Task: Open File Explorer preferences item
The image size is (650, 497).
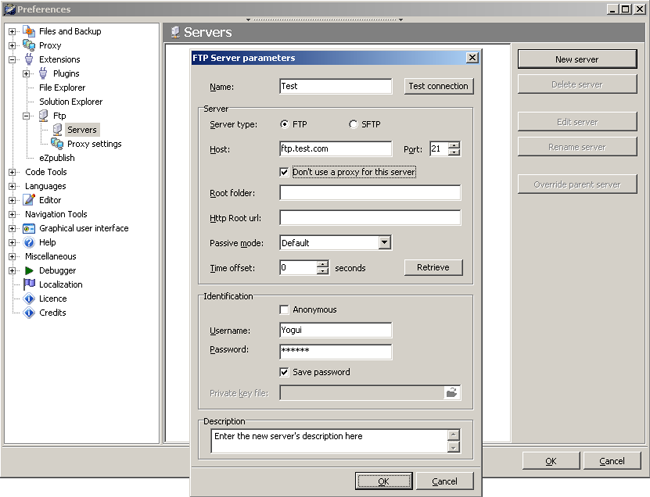Action: pos(62,88)
